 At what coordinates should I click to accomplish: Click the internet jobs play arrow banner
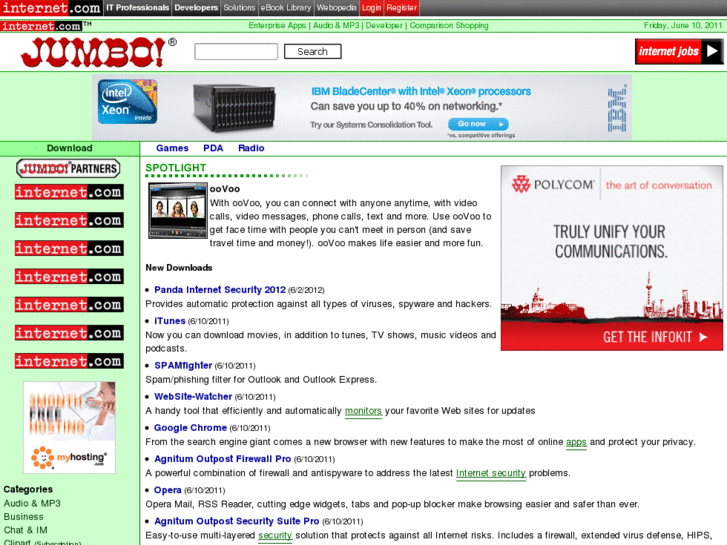pos(679,51)
